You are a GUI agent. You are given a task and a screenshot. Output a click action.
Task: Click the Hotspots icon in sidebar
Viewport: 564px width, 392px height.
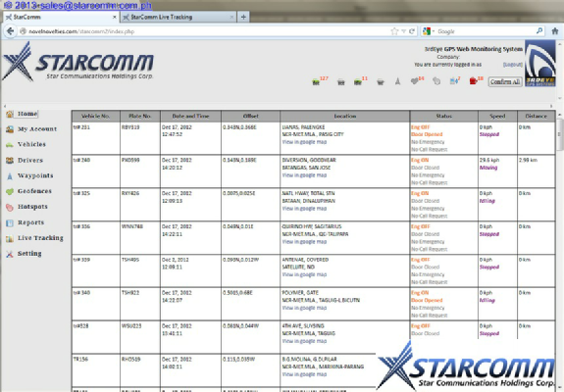pos(10,207)
